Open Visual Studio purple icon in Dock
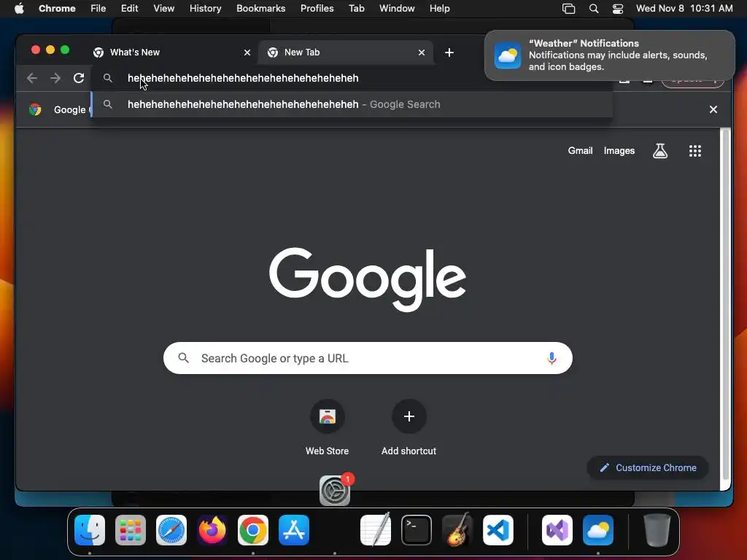Image resolution: width=747 pixels, height=560 pixels. click(557, 530)
